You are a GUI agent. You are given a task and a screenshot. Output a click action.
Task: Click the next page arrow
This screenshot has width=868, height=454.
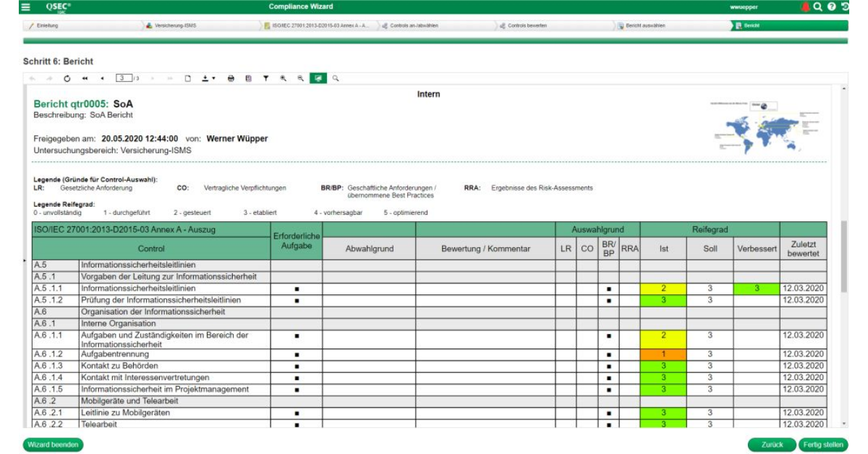click(154, 77)
